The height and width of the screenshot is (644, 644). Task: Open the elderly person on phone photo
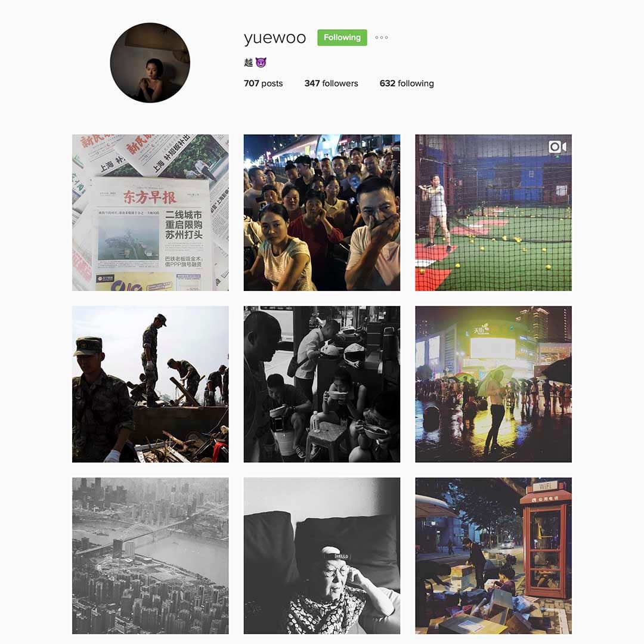pos(321,555)
